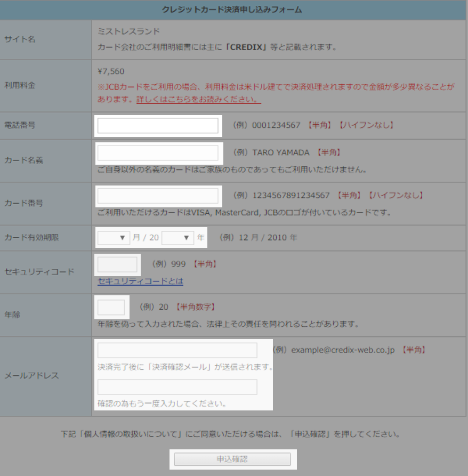Click the ミストレスランド site name text
468x476 pixels.
pyautogui.click(x=128, y=31)
